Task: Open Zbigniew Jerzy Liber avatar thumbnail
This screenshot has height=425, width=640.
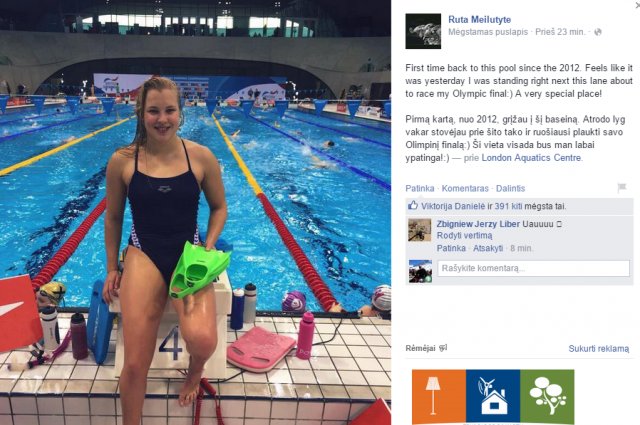Action: point(419,230)
